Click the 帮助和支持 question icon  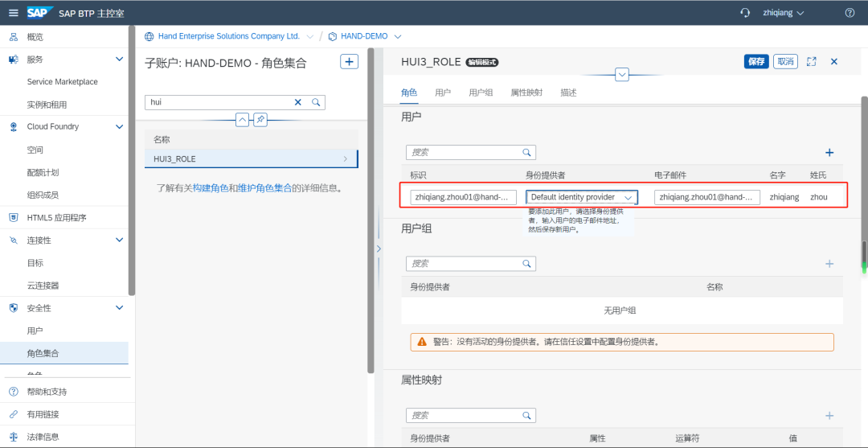tap(14, 392)
